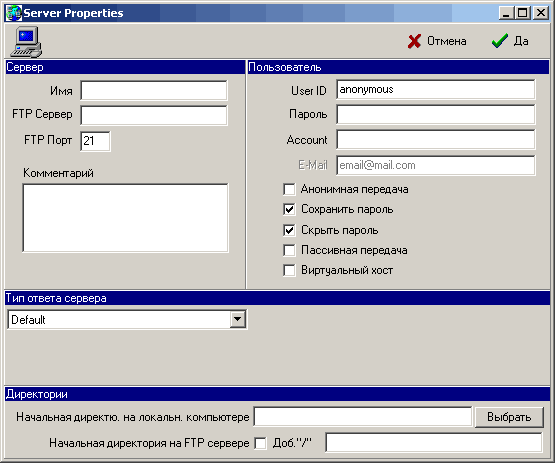Open the Default server response dropdown arrow
This screenshot has width=555, height=463.
pos(238,319)
